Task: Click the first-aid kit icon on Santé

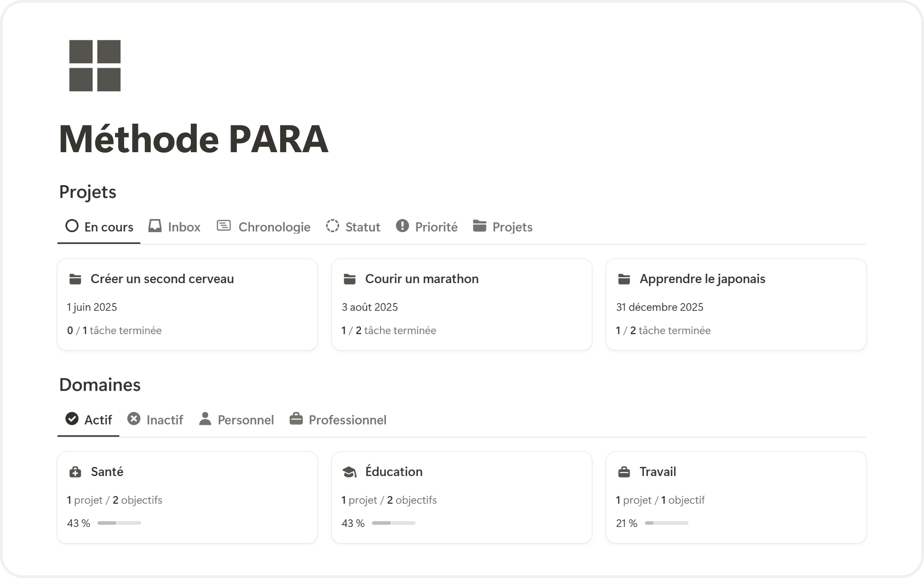Action: (x=75, y=472)
